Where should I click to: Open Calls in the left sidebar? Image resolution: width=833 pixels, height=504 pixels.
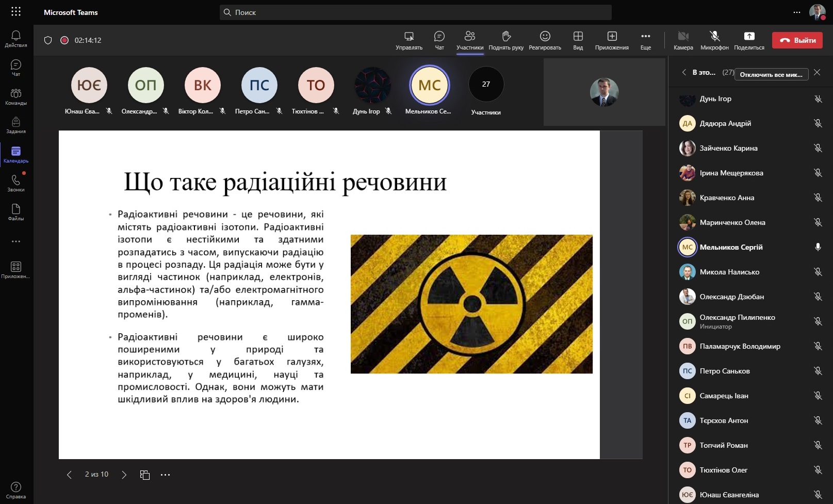point(16,183)
